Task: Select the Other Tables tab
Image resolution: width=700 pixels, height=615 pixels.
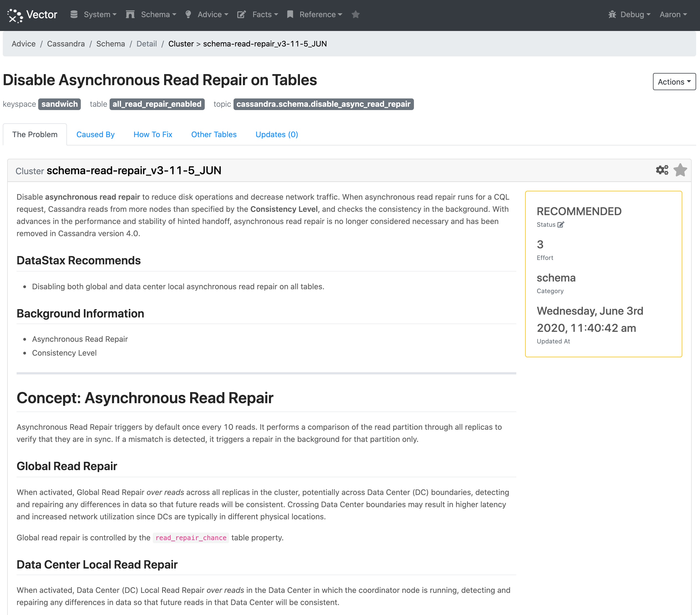Action: click(x=214, y=134)
